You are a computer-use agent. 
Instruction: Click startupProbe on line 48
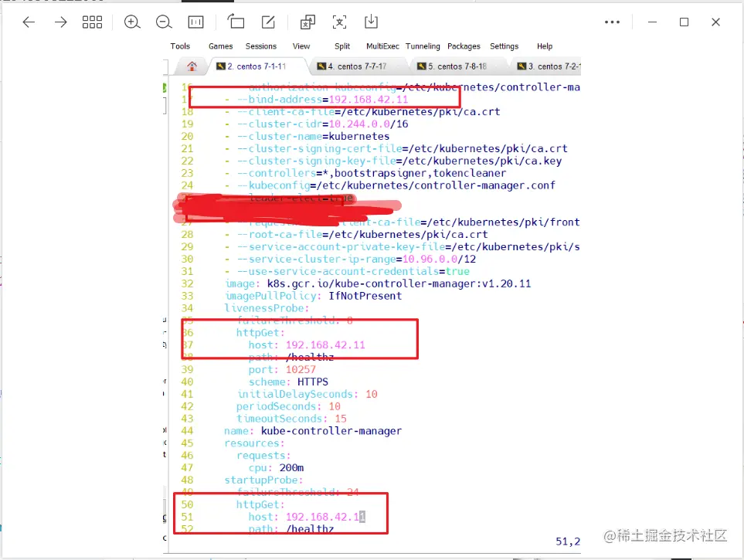(x=263, y=480)
